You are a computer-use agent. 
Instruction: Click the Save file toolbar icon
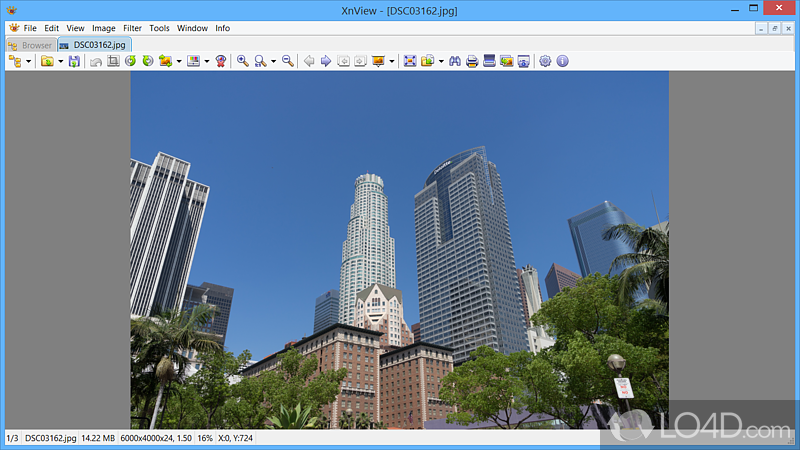click(74, 61)
